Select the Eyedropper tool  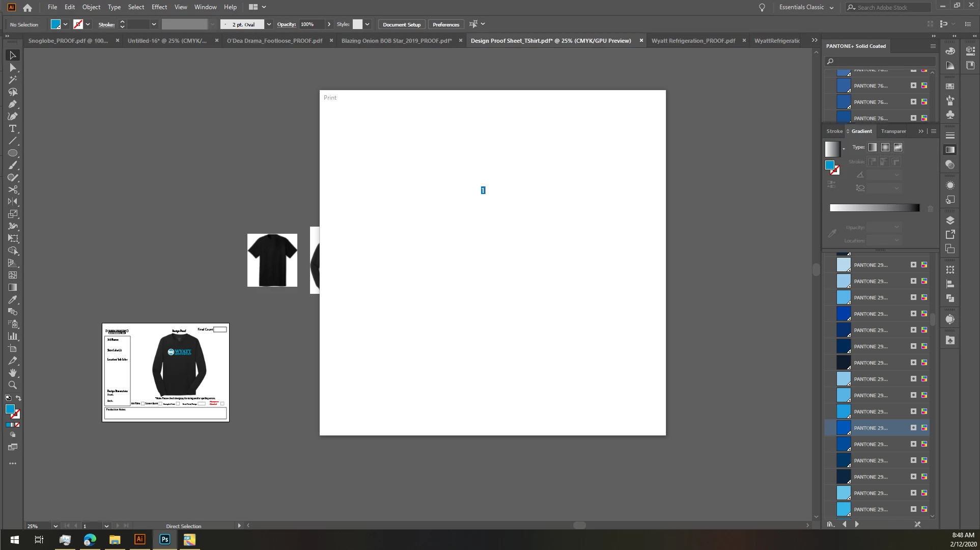(13, 300)
